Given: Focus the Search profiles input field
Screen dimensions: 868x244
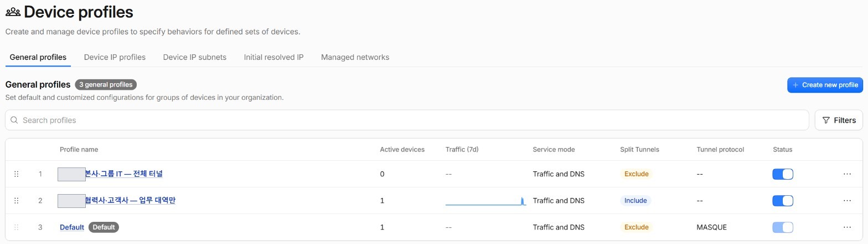Looking at the screenshot, I should coord(407,120).
